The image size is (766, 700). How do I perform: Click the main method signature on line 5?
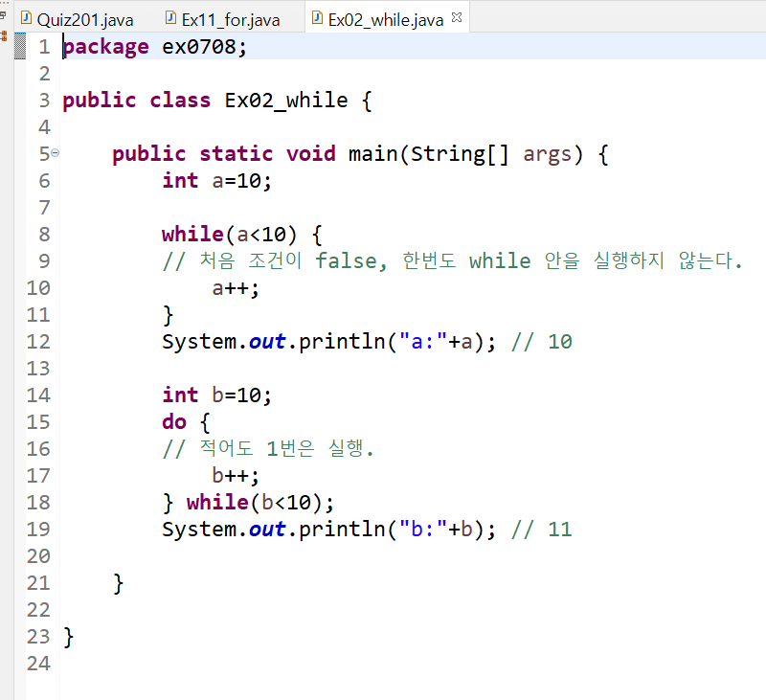pos(360,154)
